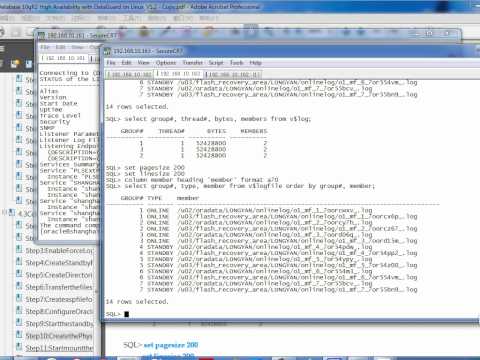Click the 4.3C bookmark page icon
480x360 pixels.
12,213
